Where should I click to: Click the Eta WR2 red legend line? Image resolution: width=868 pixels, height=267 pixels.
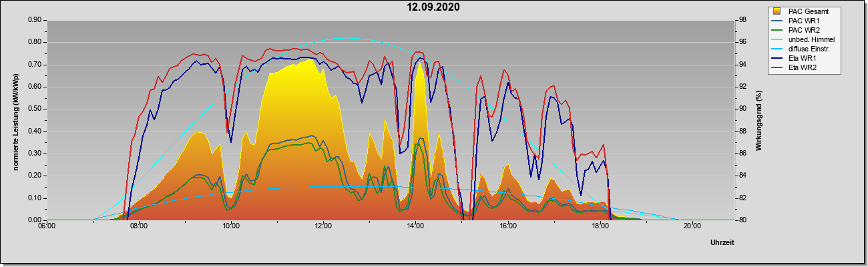(777, 67)
